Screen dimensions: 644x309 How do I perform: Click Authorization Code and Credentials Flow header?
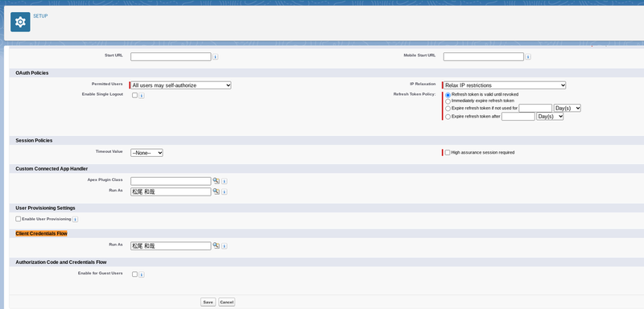[61, 262]
